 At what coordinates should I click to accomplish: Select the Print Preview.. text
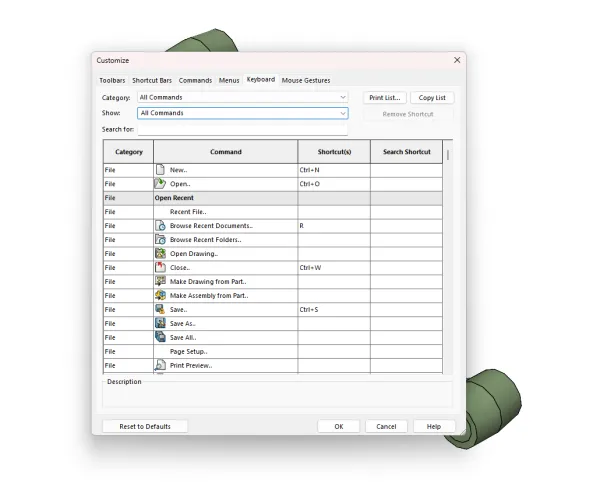pyautogui.click(x=191, y=365)
